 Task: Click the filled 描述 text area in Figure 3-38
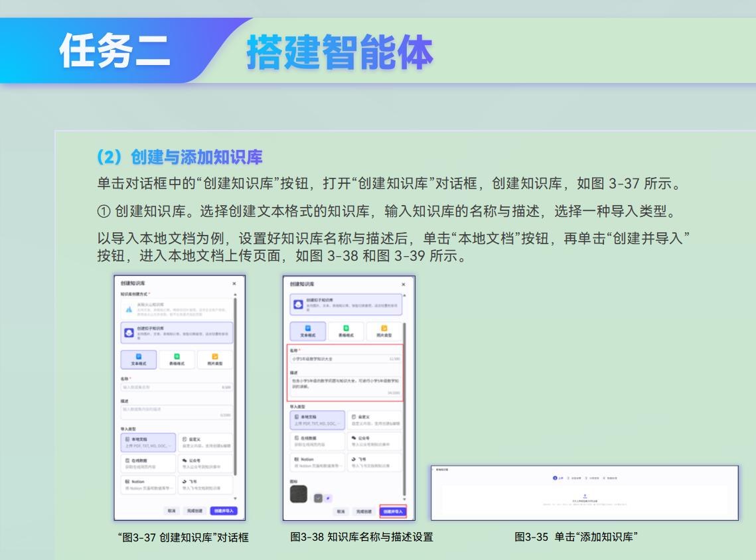[346, 387]
